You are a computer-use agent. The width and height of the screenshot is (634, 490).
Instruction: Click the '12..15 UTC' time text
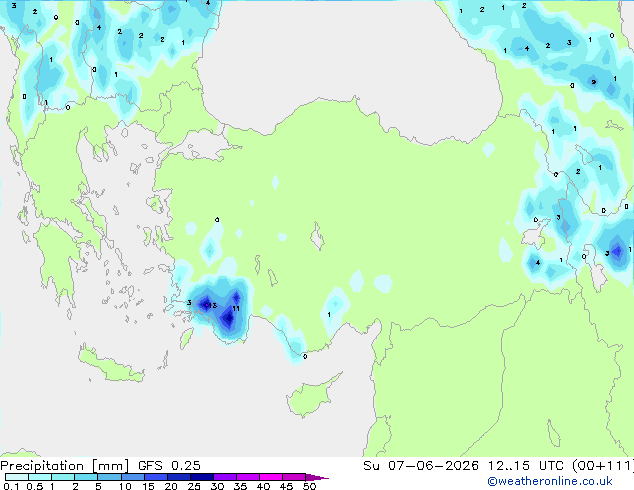click(526, 466)
